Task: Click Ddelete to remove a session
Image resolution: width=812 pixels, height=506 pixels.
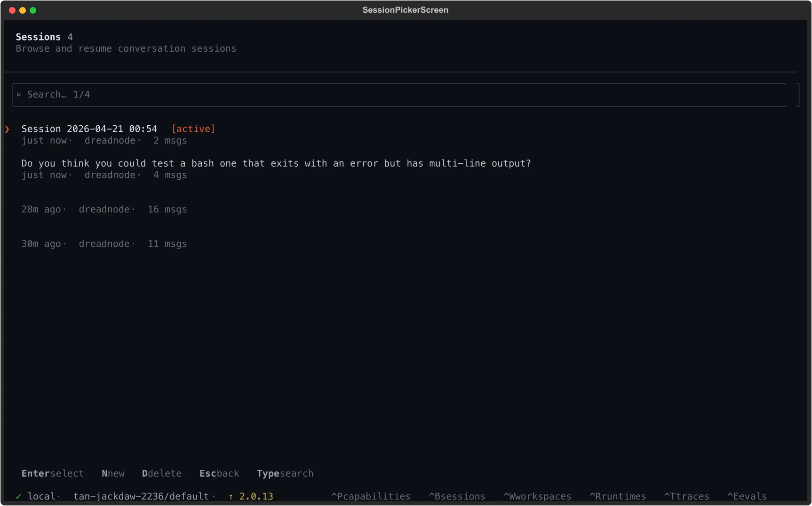Action: (161, 474)
